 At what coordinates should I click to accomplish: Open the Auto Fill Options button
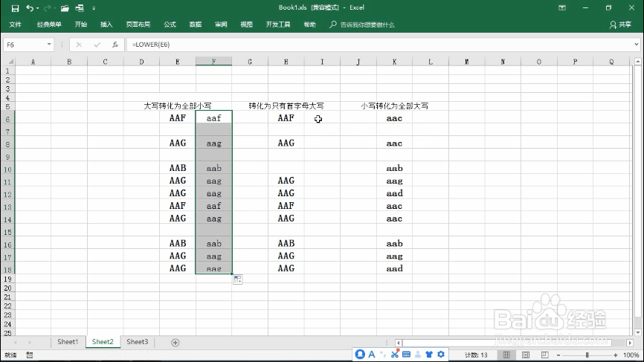[238, 279]
